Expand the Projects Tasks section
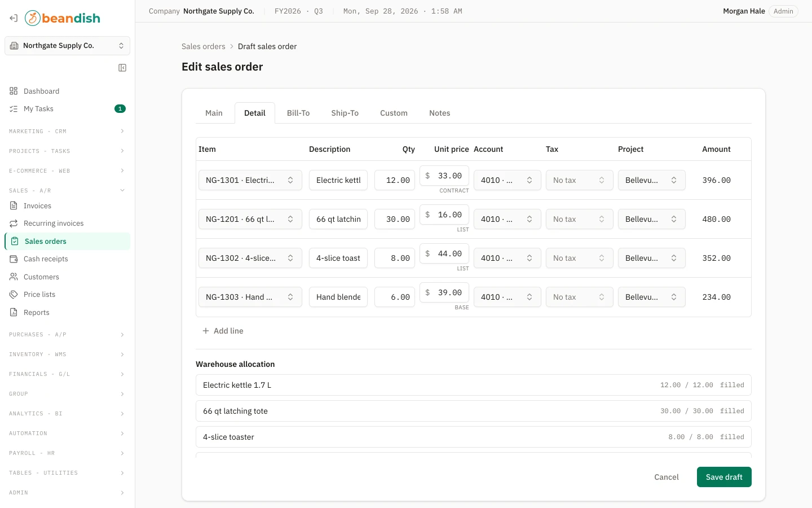 pos(67,151)
